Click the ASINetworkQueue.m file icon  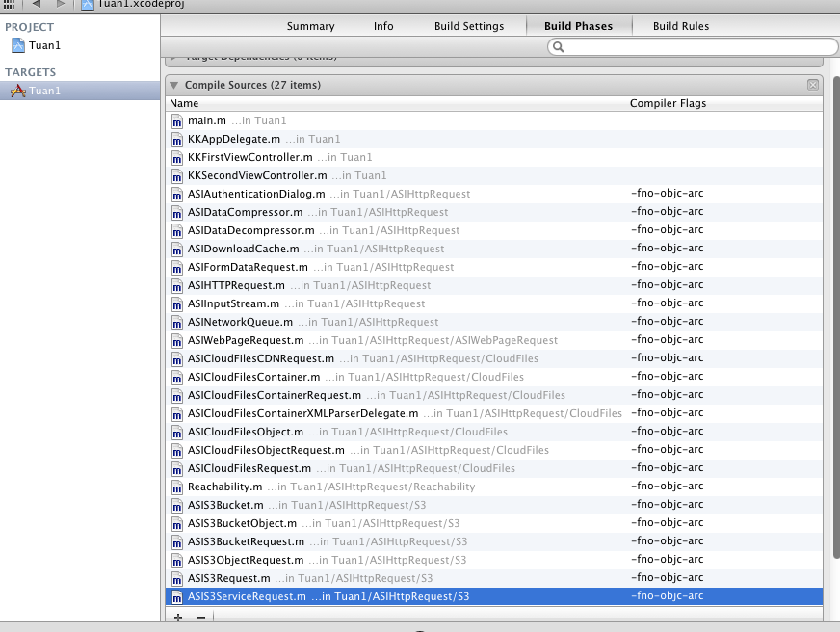point(177,323)
